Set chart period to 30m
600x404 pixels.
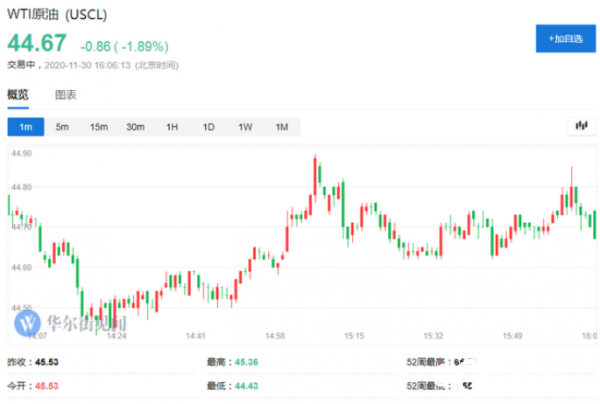click(x=135, y=127)
